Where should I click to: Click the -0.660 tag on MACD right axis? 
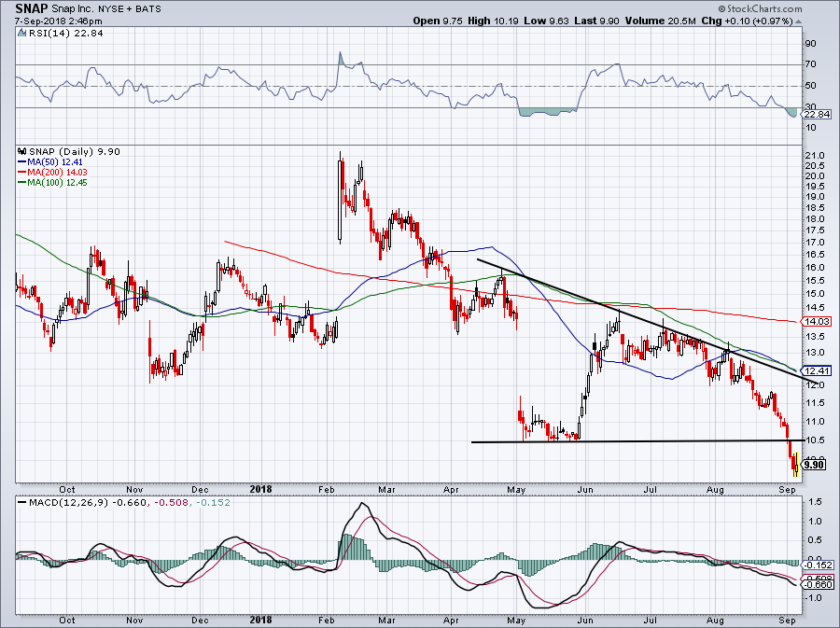[818, 585]
